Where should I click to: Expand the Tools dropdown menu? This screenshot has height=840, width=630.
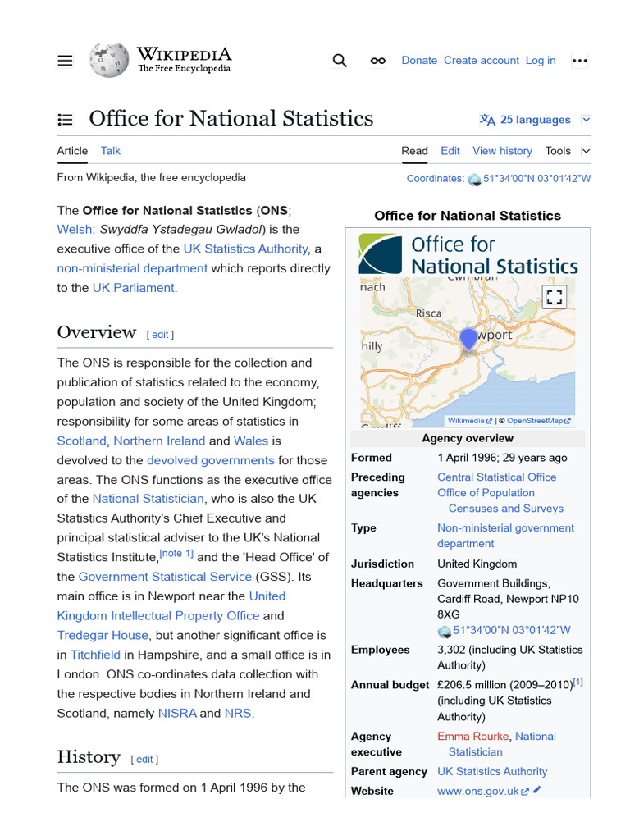[568, 151]
